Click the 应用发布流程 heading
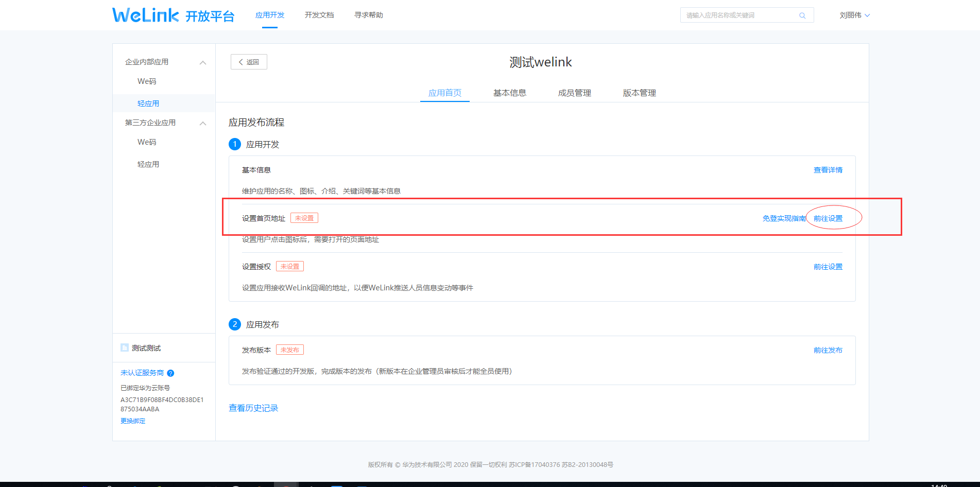 256,123
